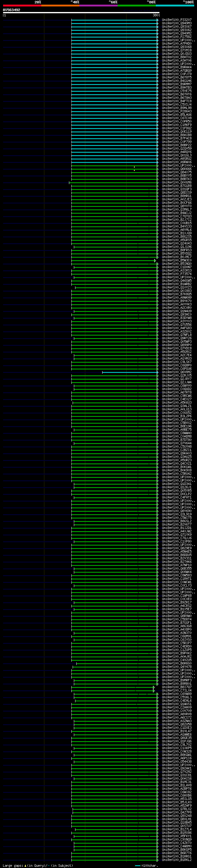Open hit UniRef100_B9RAK4
The width and height of the screenshot is (197, 868).
(177, 67)
